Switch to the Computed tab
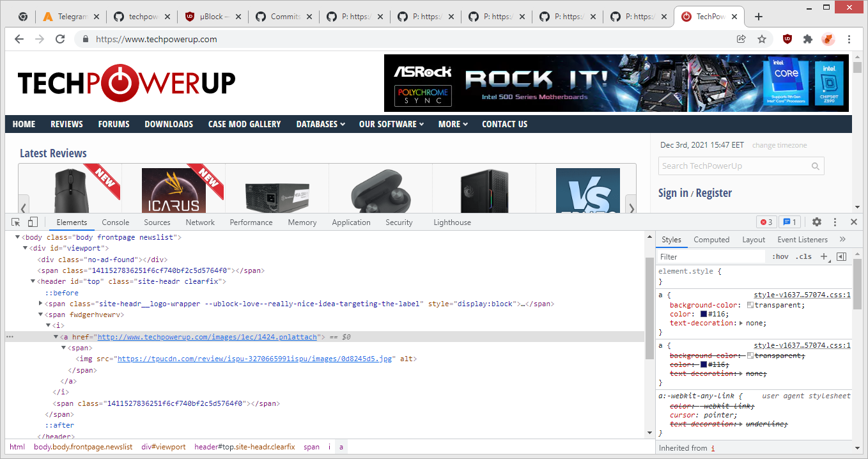Image resolution: width=868 pixels, height=459 pixels. (711, 240)
